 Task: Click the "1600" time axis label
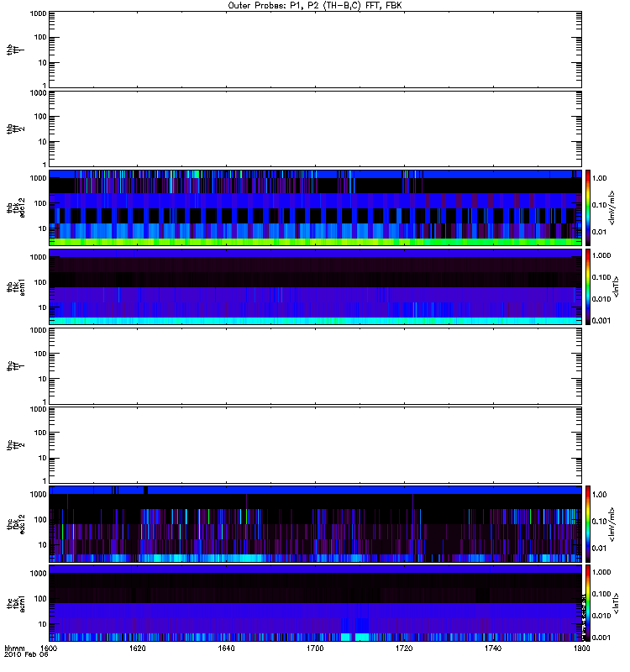click(x=49, y=648)
